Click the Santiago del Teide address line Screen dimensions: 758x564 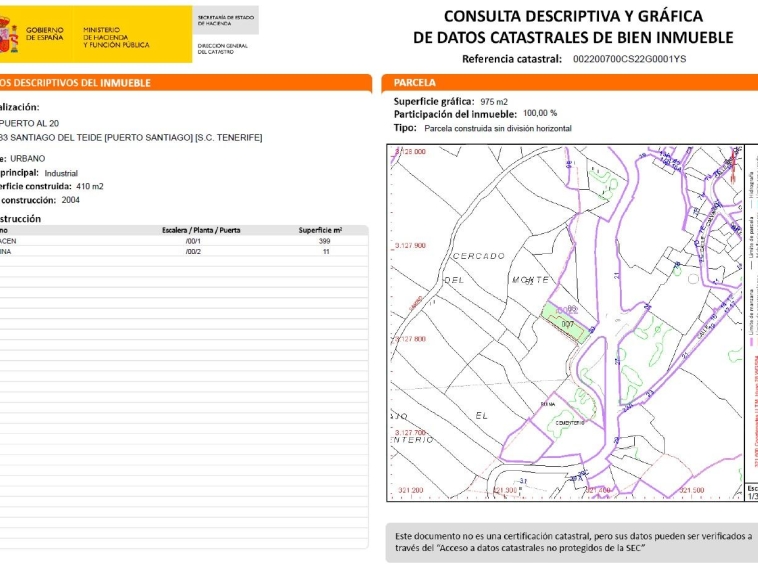coord(130,137)
